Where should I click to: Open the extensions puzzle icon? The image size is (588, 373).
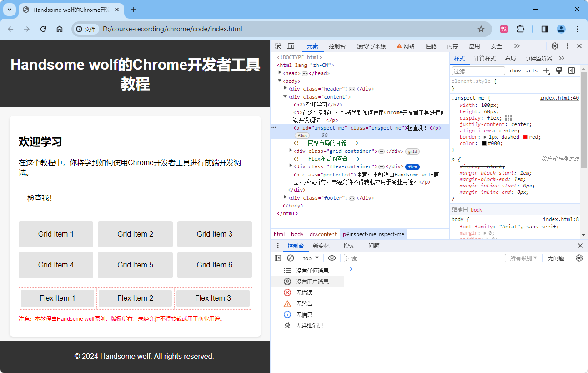pos(520,29)
